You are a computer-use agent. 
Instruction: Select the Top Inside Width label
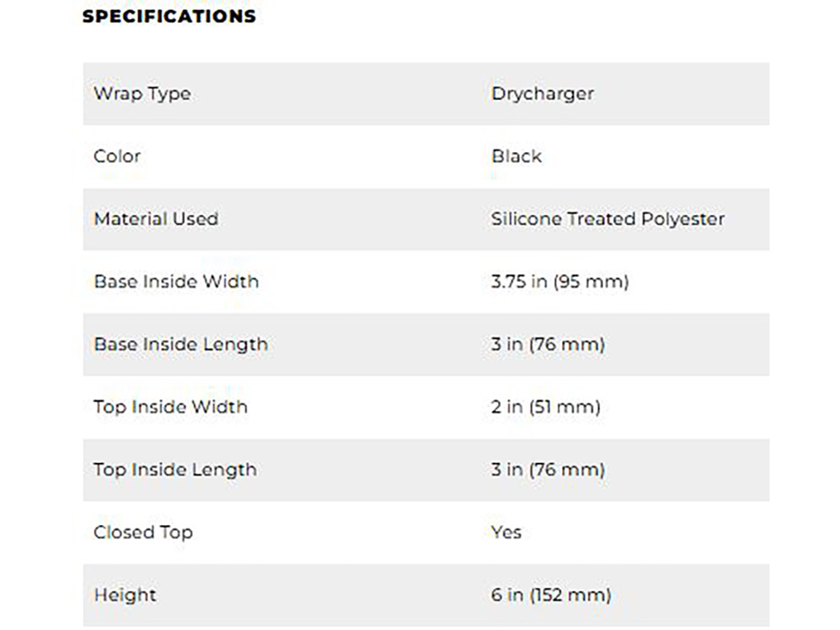pyautogui.click(x=171, y=407)
